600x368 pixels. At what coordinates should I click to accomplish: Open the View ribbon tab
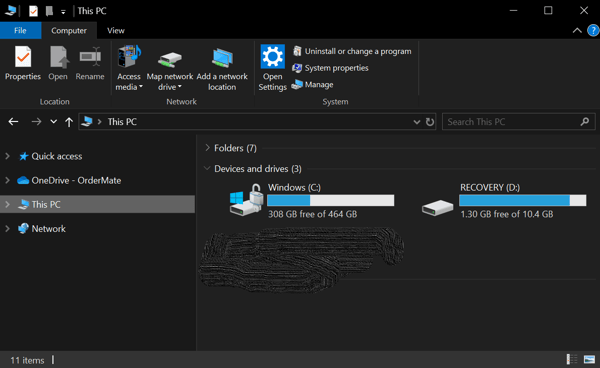pos(116,31)
